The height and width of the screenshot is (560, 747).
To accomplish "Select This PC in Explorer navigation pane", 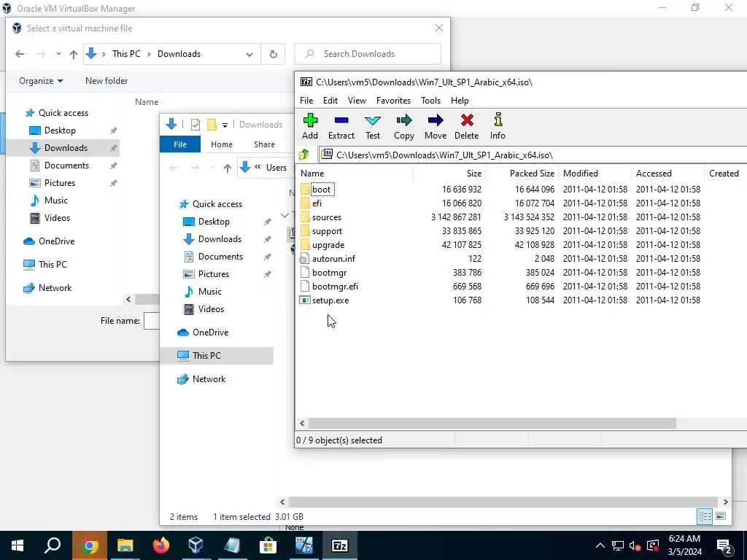I will (x=206, y=356).
